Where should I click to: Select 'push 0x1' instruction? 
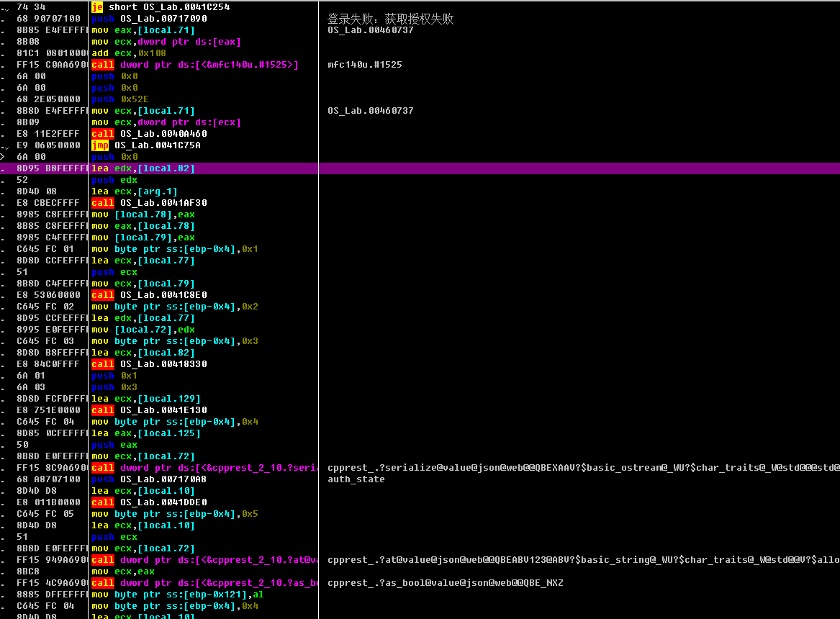(x=114, y=376)
